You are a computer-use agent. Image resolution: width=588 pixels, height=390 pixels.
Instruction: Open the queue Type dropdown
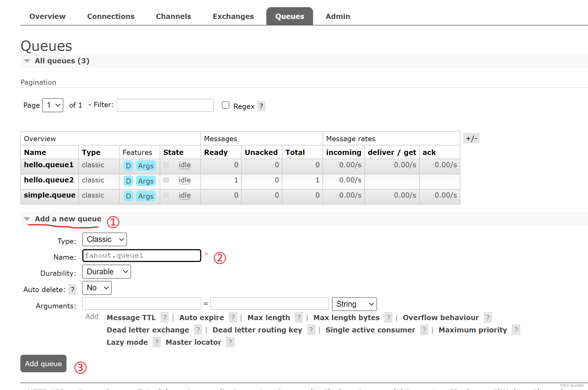click(105, 239)
